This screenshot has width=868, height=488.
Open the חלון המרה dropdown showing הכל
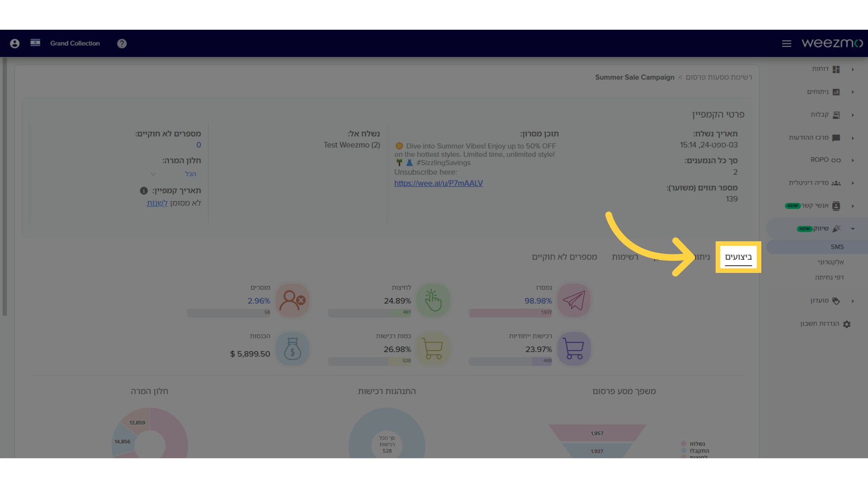point(174,174)
